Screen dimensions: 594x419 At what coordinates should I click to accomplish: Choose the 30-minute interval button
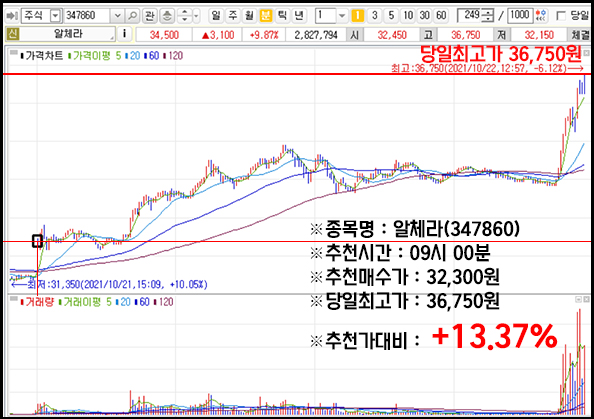[424, 16]
